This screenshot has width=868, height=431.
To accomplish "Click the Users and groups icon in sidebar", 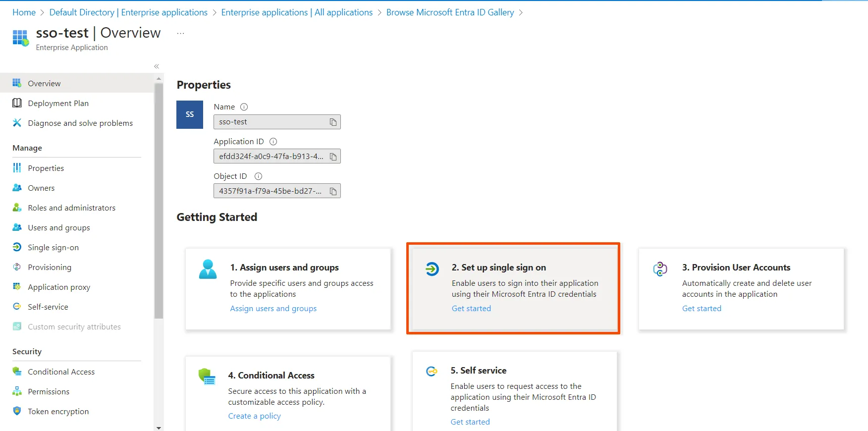I will tap(17, 227).
